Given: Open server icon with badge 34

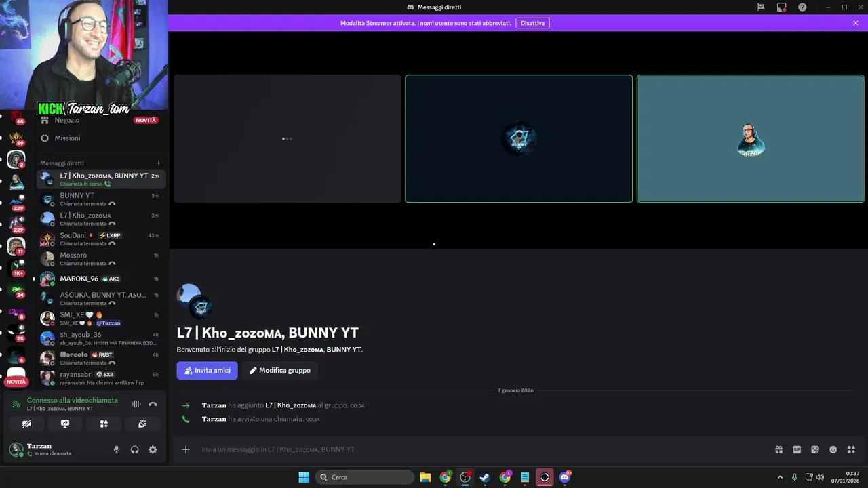Looking at the screenshot, I should point(16,290).
